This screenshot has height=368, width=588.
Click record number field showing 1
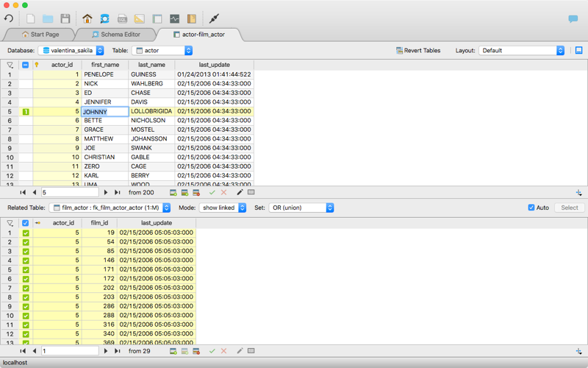tap(70, 351)
